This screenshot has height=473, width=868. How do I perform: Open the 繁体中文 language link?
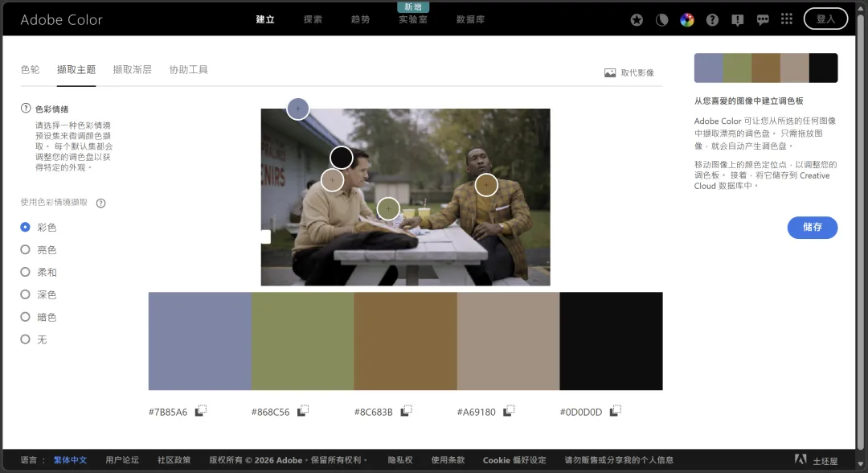point(70,459)
